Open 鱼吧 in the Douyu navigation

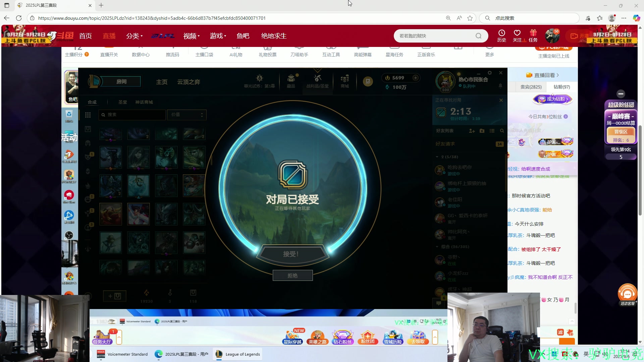(x=243, y=36)
